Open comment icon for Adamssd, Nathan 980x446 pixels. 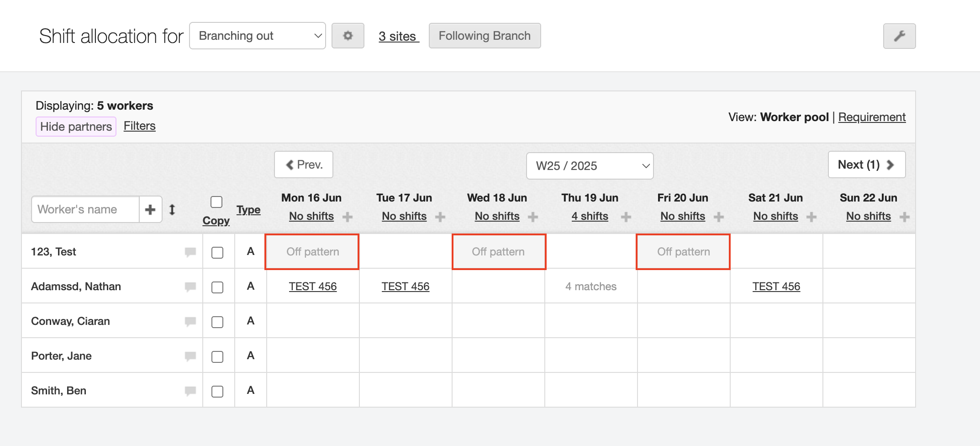[x=190, y=287]
